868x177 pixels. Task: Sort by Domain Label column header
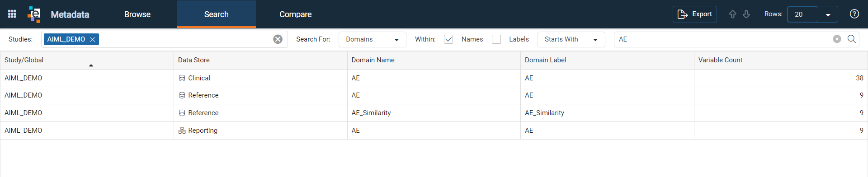[x=607, y=60]
